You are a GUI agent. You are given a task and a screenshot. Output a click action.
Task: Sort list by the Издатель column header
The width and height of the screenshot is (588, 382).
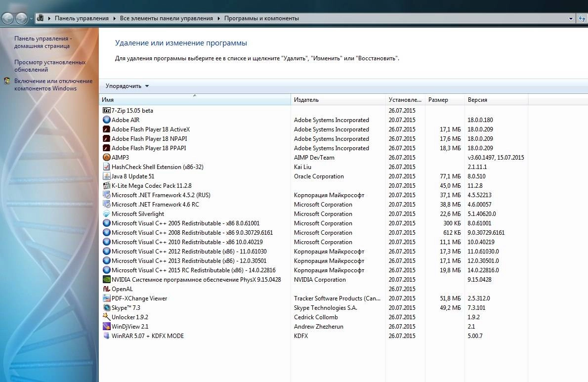point(338,100)
